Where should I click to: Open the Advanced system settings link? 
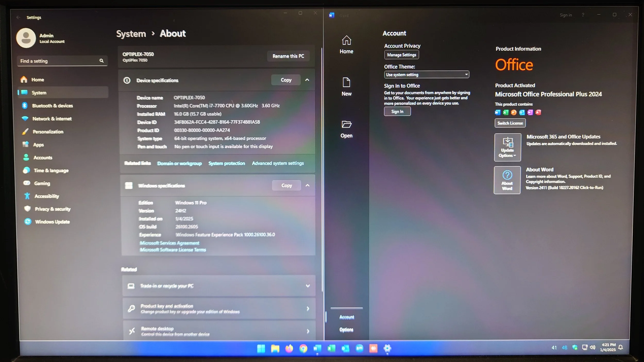coord(278,163)
